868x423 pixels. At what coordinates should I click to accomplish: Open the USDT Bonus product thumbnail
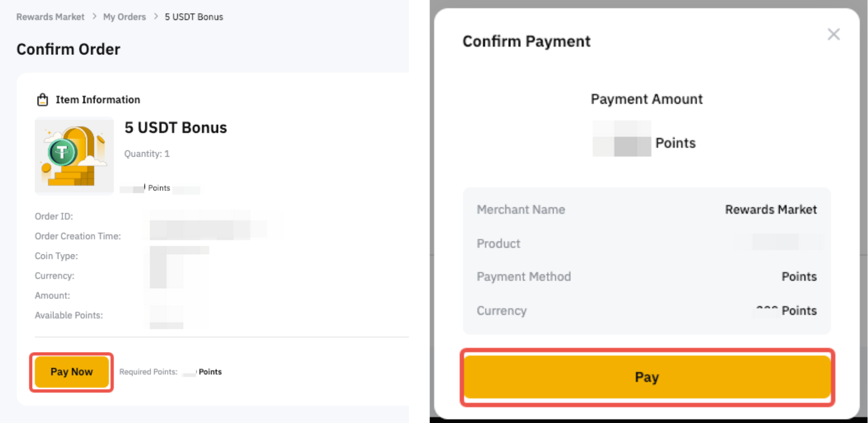74,156
